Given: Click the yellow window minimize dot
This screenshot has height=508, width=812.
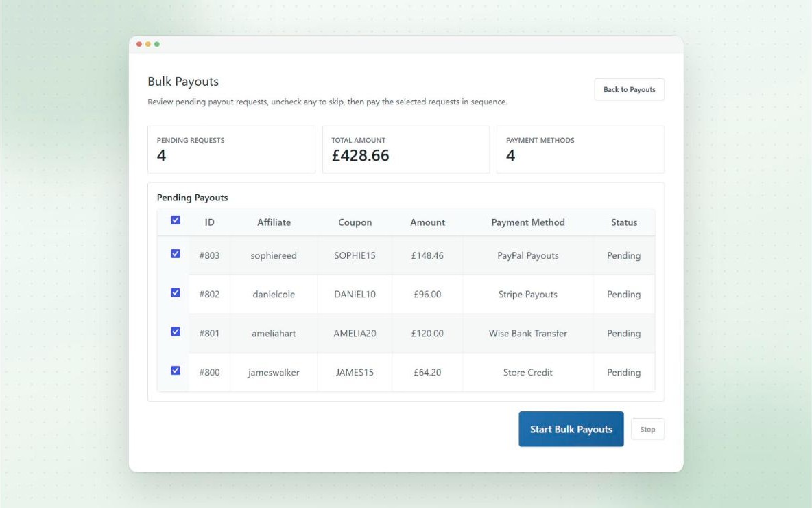Looking at the screenshot, I should [147, 44].
